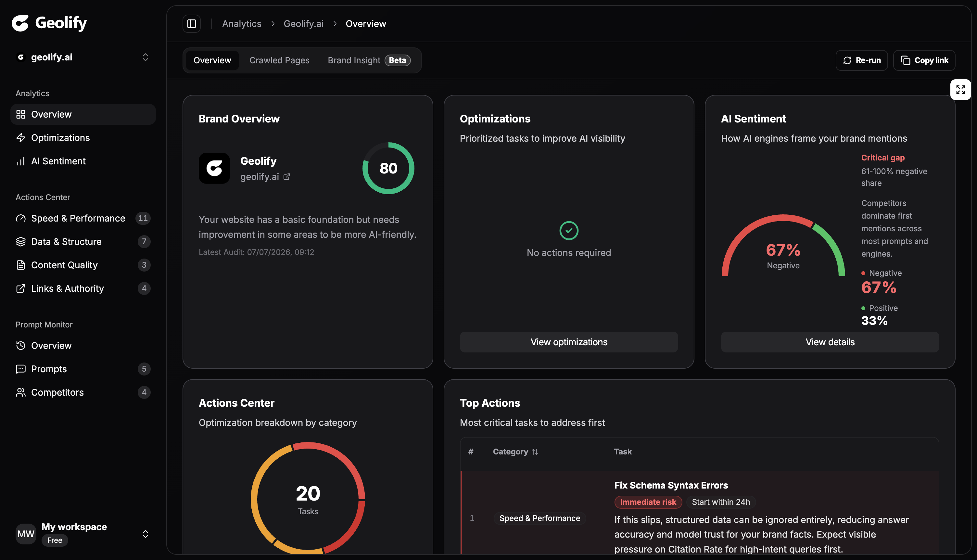Switch to the Overview tab
The image size is (977, 560).
pos(212,60)
